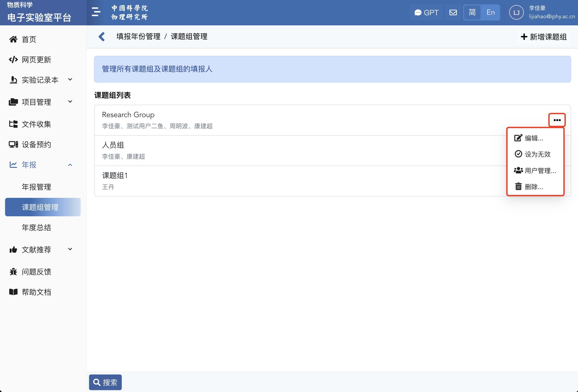Choose 删除... in the context menu

pyautogui.click(x=535, y=187)
